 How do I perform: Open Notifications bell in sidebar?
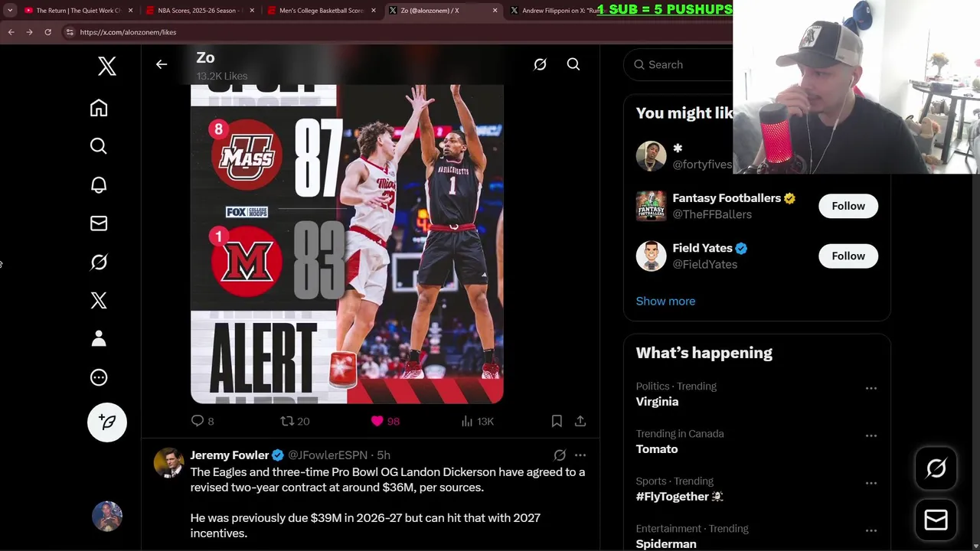click(99, 184)
